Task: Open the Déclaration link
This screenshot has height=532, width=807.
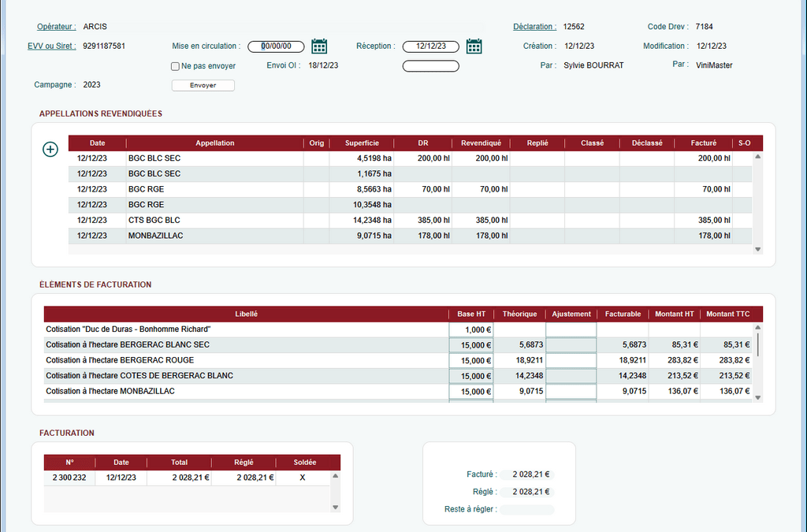Action: coord(534,27)
